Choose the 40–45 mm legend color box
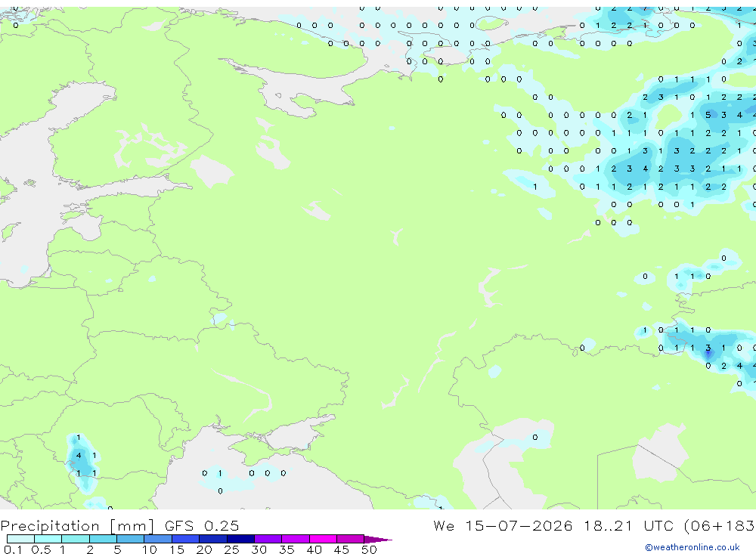 click(323, 539)
